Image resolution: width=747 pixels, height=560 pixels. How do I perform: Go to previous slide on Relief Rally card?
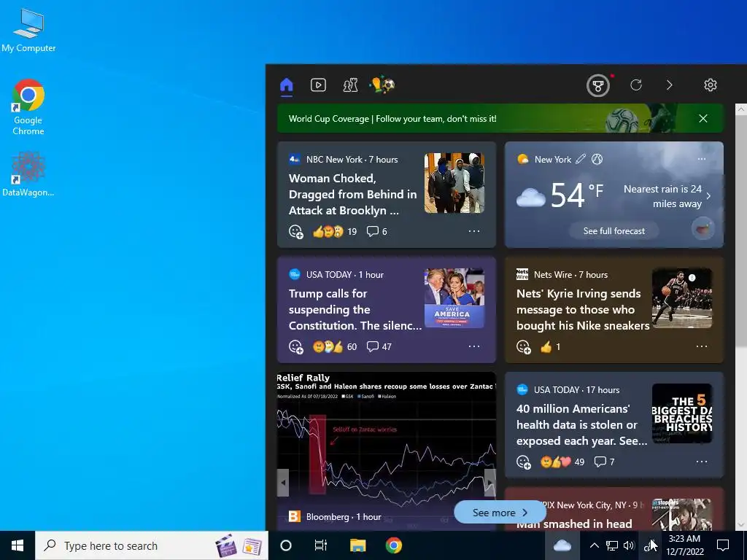click(283, 483)
